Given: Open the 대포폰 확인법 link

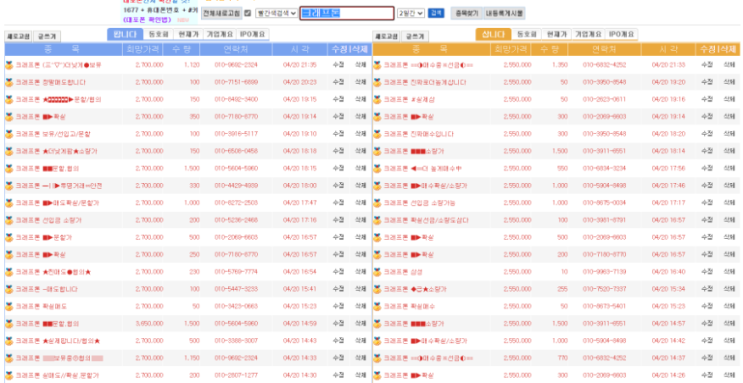Looking at the screenshot, I should tap(148, 20).
